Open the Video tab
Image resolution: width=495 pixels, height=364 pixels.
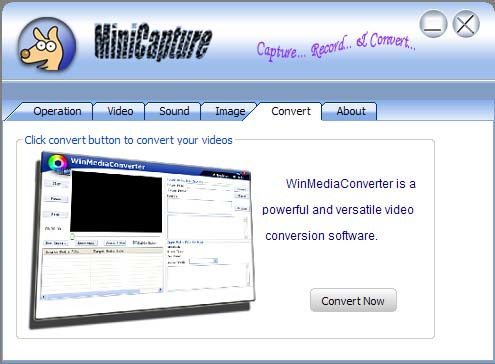[120, 111]
